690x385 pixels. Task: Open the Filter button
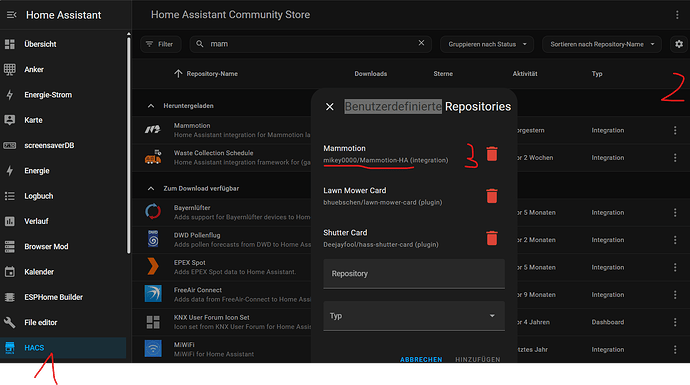[160, 44]
